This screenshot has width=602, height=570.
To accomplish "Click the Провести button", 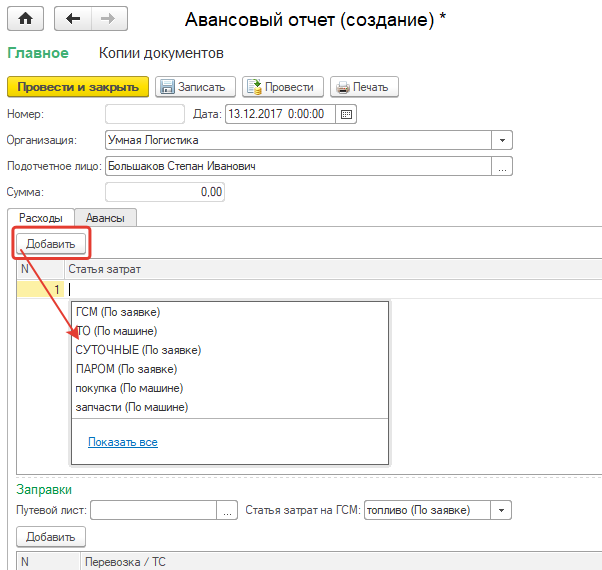I will click(283, 87).
